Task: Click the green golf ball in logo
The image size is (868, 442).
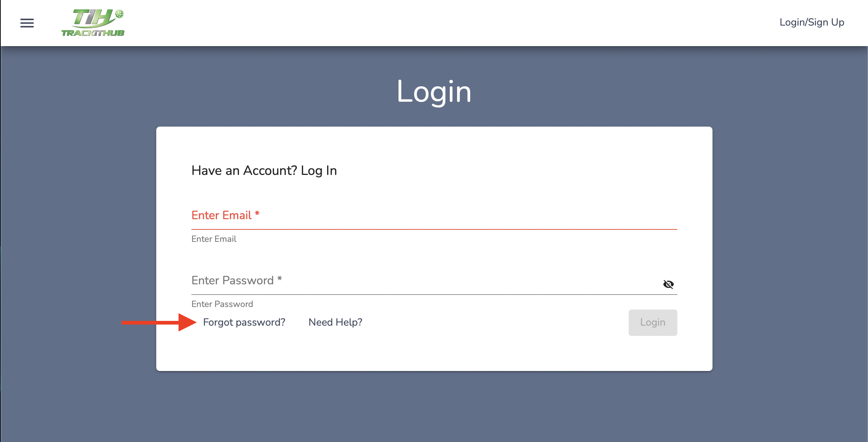Action: pos(119,14)
